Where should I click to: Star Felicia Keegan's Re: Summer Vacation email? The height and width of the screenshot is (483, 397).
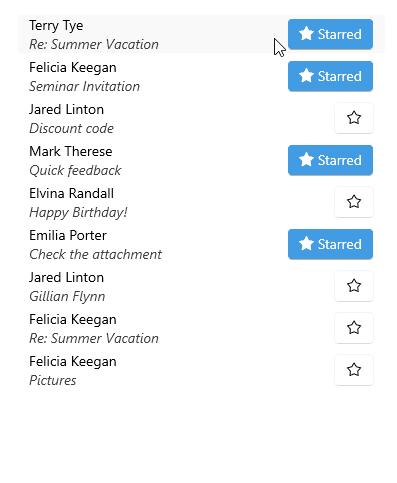click(x=354, y=328)
